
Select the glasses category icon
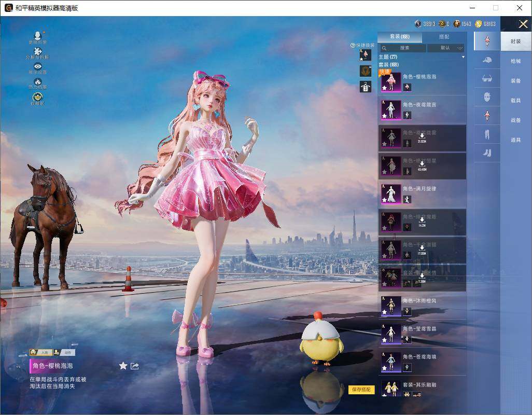tap(487, 79)
